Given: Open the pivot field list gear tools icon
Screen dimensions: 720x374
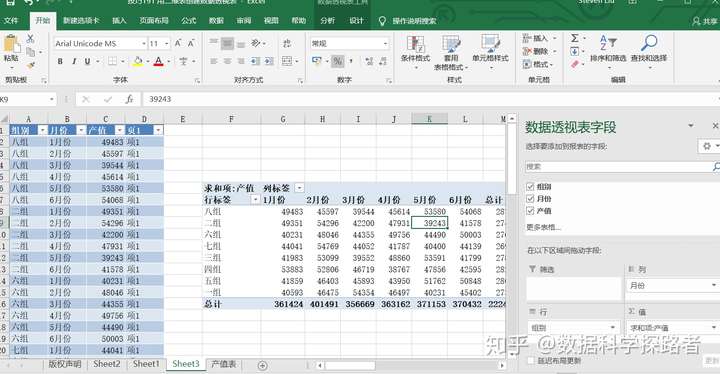Looking at the screenshot, I should pos(707,146).
